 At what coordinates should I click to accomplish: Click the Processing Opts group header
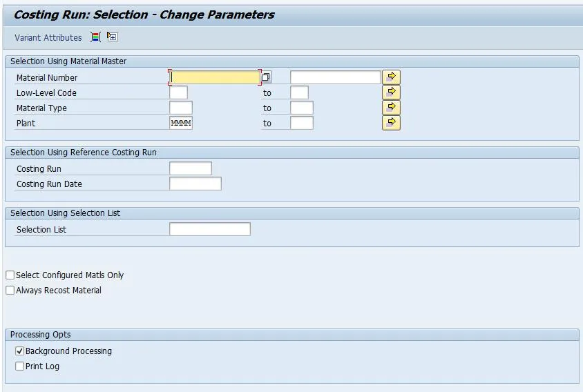point(41,335)
